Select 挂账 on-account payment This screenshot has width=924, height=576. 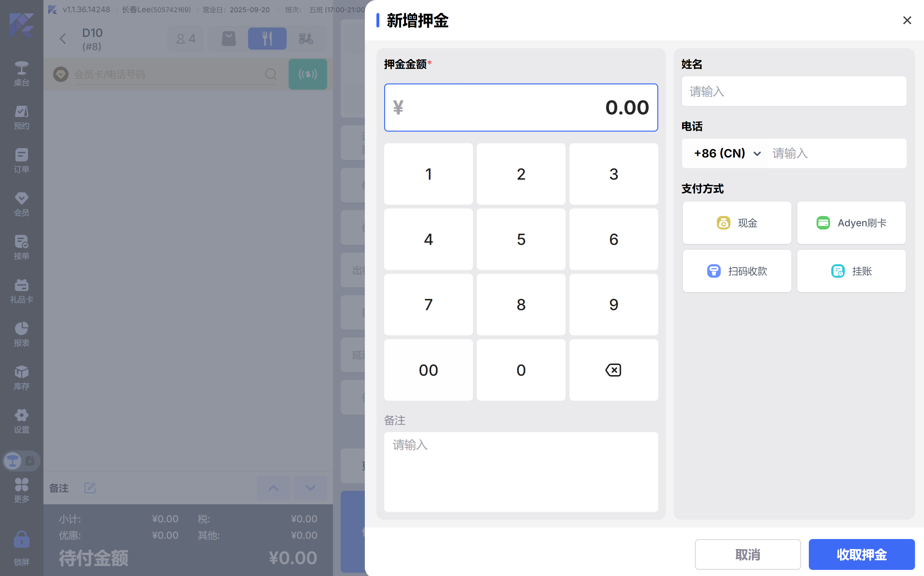pos(851,271)
